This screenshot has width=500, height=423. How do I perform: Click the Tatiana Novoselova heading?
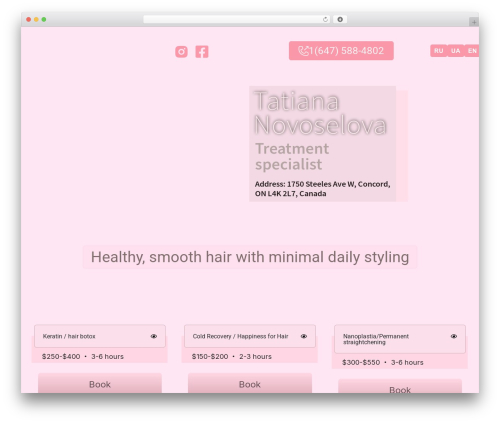point(320,113)
